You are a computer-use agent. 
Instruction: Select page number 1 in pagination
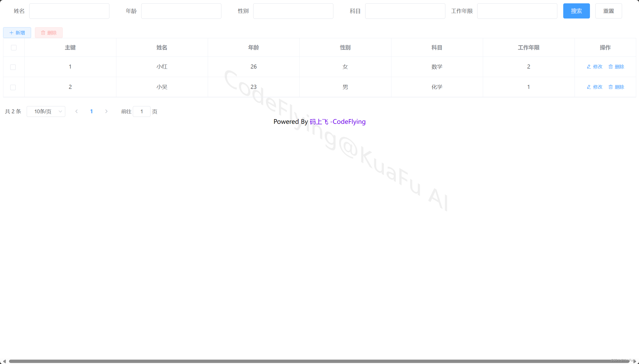pyautogui.click(x=91, y=111)
